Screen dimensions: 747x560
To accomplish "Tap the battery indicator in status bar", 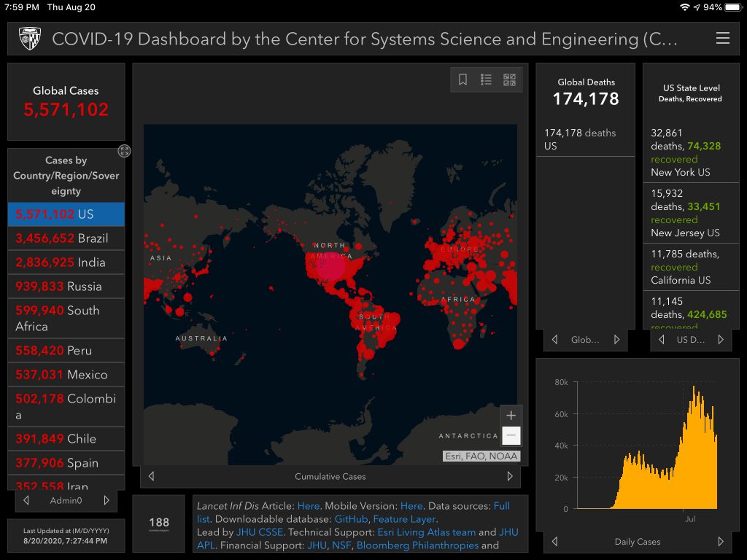I will coord(732,7).
